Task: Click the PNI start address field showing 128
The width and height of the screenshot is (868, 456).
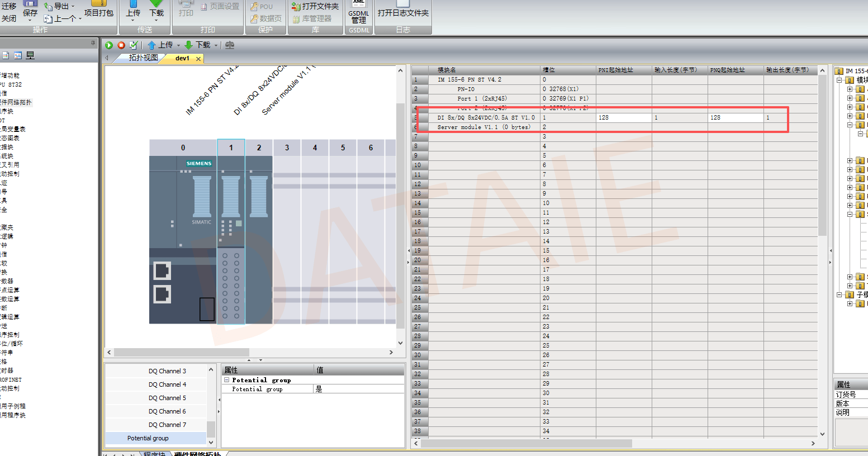Action: [x=624, y=117]
